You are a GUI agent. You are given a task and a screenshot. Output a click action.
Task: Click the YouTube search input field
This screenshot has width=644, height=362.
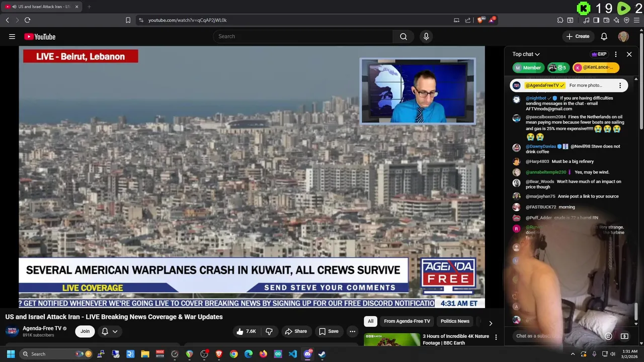303,36
